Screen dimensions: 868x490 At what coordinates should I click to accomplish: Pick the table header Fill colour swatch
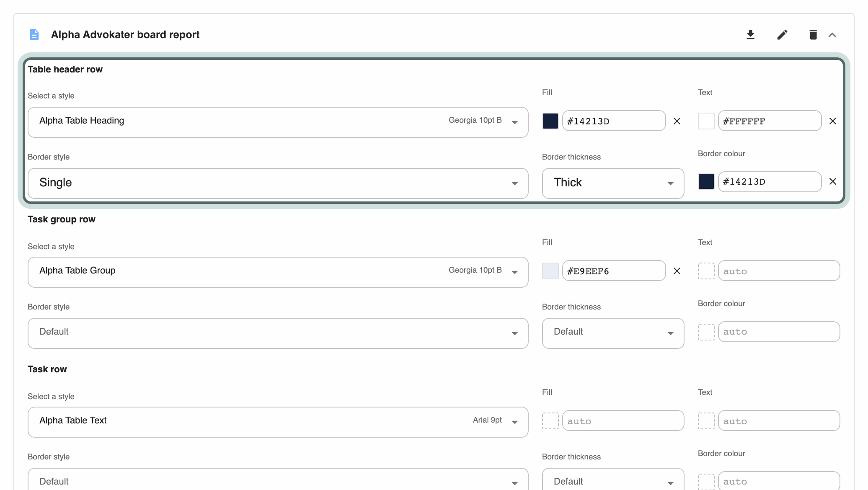pos(550,121)
